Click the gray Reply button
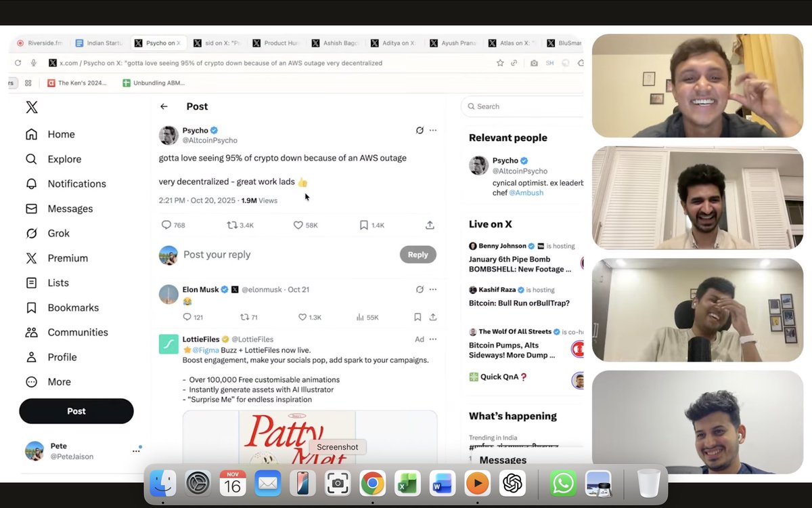This screenshot has height=508, width=812. (418, 255)
